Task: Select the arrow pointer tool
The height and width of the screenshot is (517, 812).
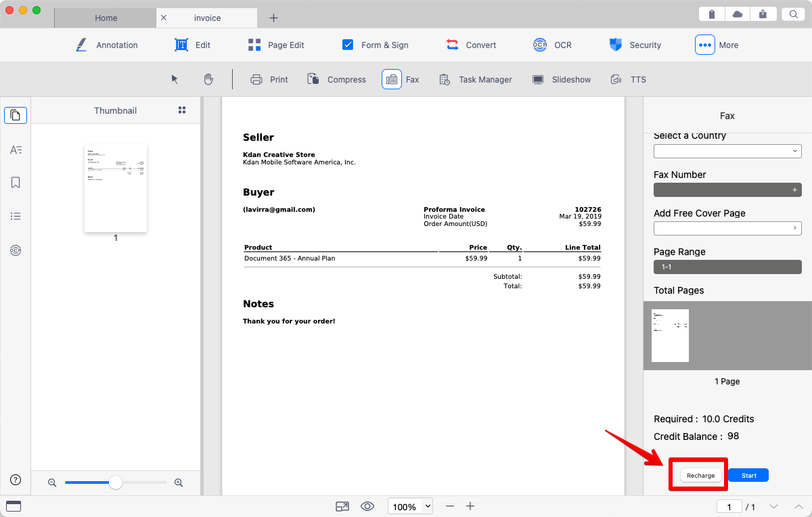Action: 175,79
